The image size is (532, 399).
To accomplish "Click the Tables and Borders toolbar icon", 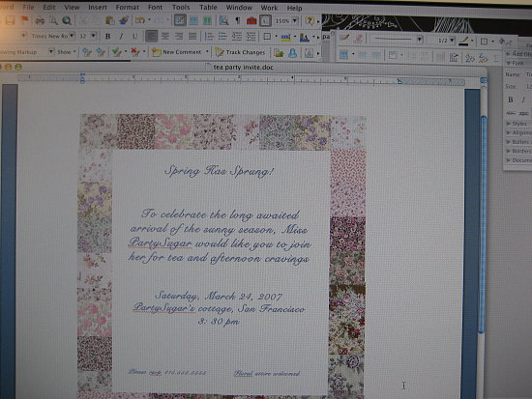I will tap(180, 20).
